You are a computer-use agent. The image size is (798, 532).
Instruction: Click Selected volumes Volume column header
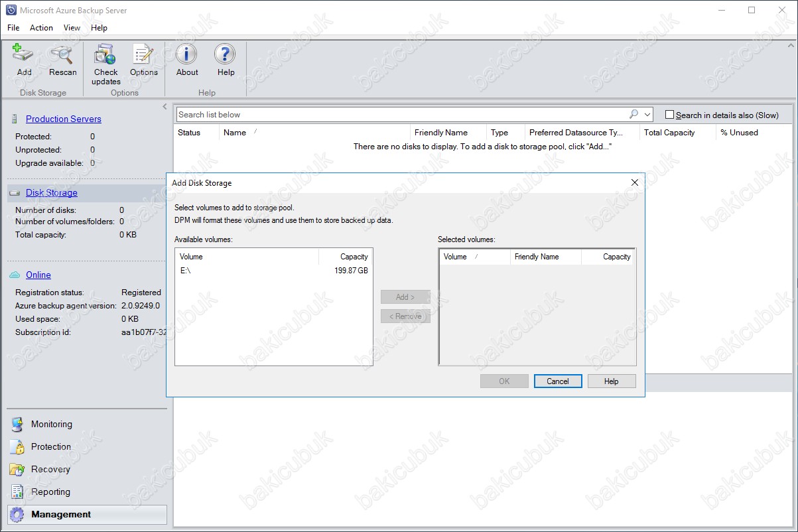pyautogui.click(x=474, y=257)
